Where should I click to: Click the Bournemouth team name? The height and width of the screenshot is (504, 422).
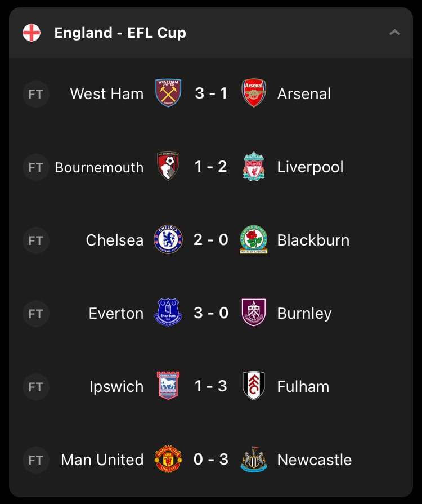pos(99,167)
